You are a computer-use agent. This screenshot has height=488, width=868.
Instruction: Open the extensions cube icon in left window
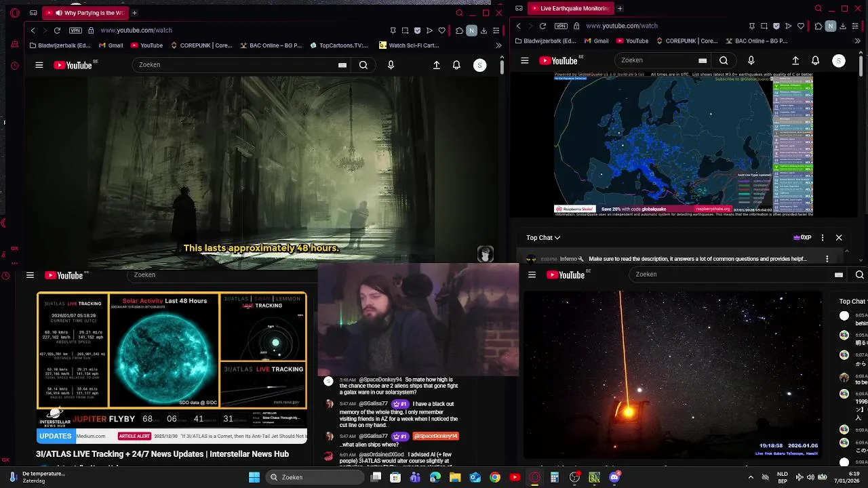[x=459, y=30]
